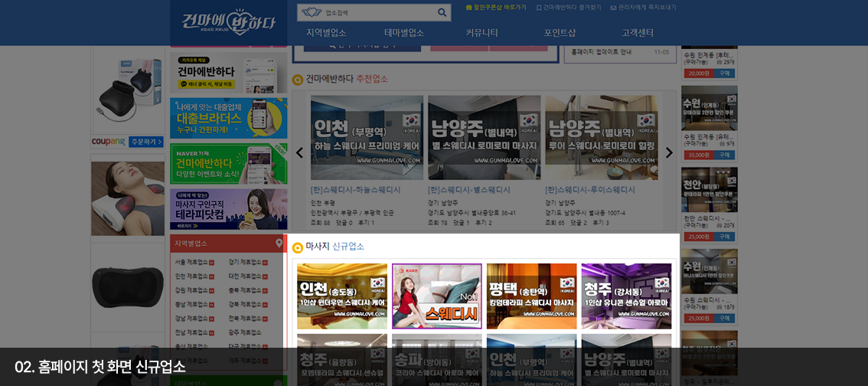The height and width of the screenshot is (386, 868).
Task: Click the 35,000원 price tag
Action: (699, 155)
